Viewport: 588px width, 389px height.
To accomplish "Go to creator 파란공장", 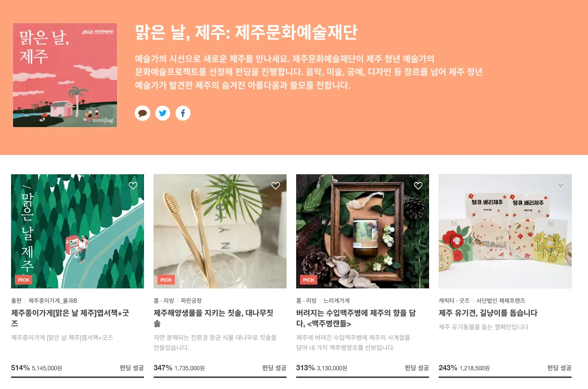I will coord(191,300).
